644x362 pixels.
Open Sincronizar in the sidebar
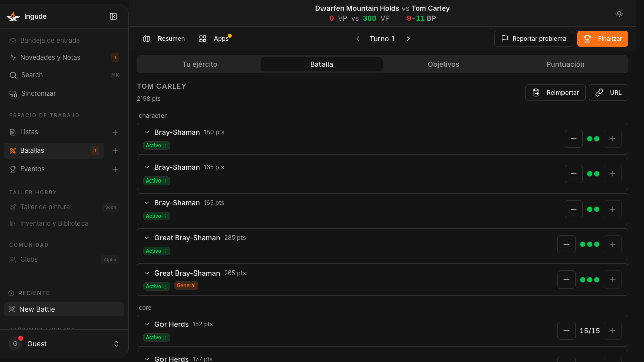pos(64,93)
